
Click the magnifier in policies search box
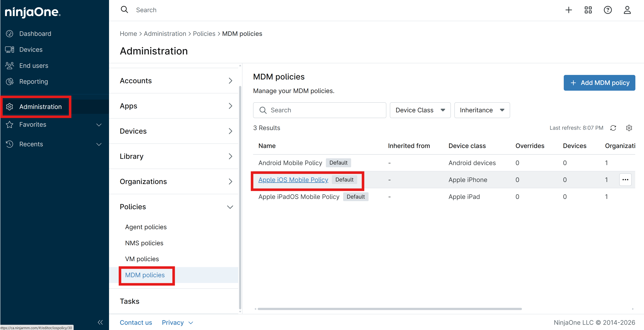pyautogui.click(x=263, y=110)
